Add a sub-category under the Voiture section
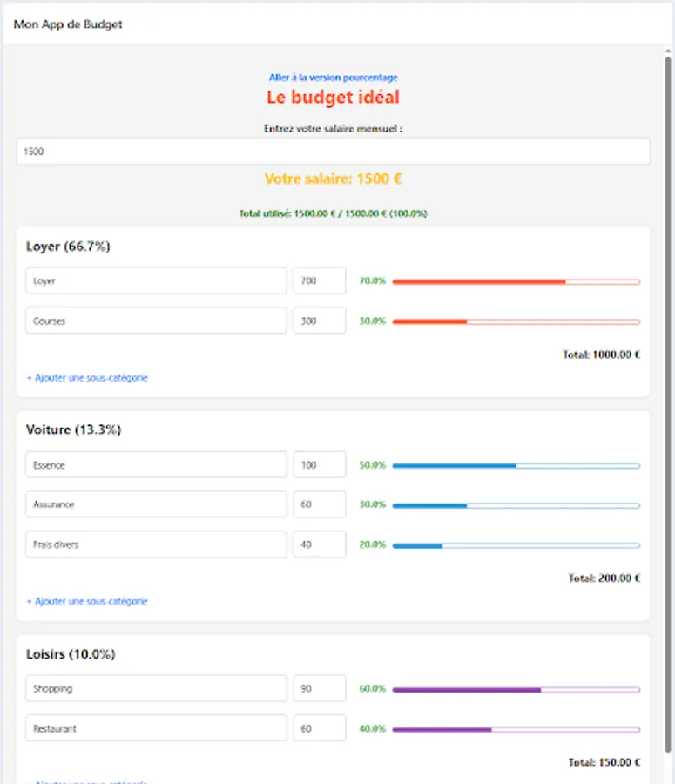675x784 pixels. coord(87,601)
